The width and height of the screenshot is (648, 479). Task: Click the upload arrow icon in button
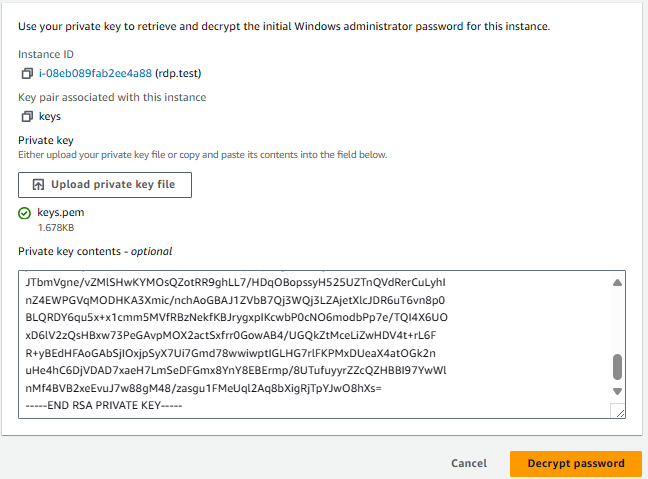38,185
